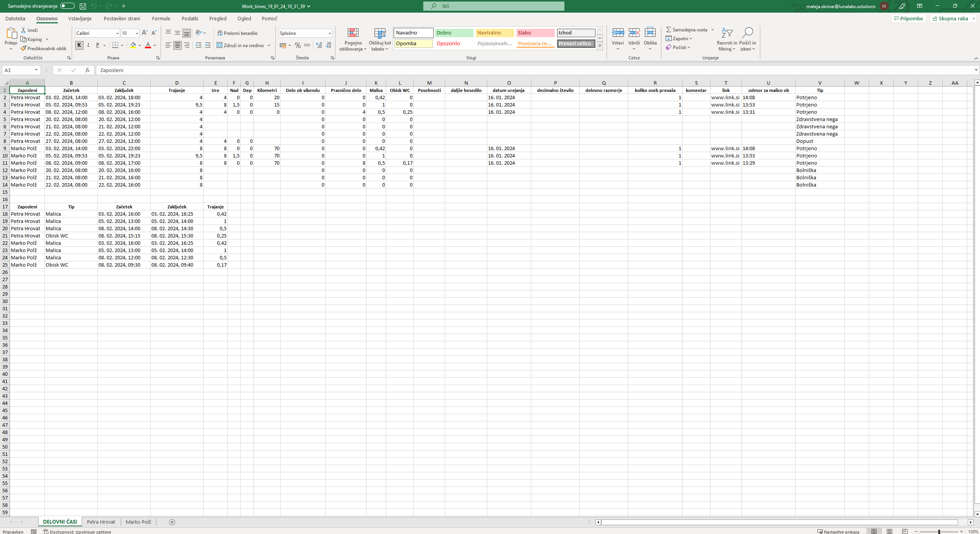Click the Save icon in the title bar
Viewport: 980px width, 534px height.
83,6
